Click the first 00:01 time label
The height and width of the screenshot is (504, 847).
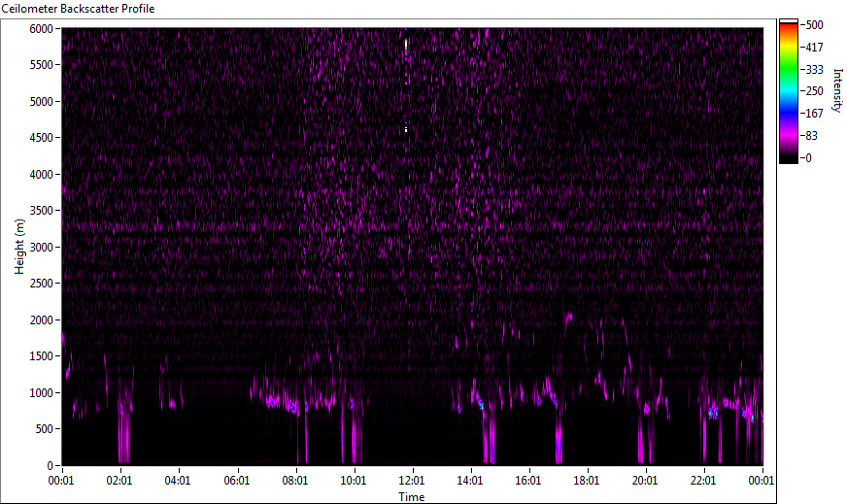[60, 481]
